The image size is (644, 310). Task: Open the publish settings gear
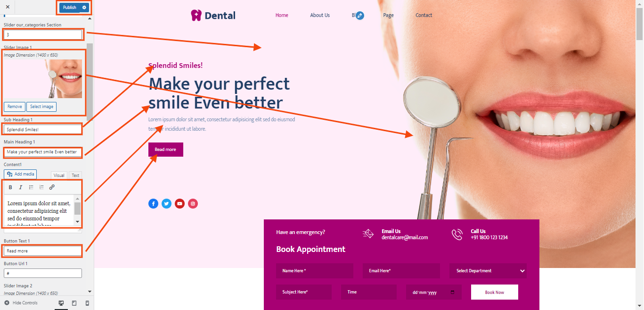tap(84, 8)
